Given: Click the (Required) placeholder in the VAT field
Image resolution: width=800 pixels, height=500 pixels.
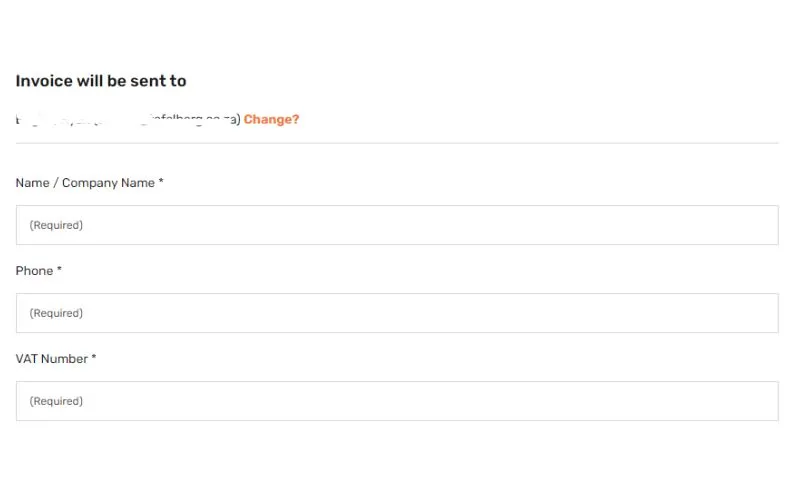Looking at the screenshot, I should [x=56, y=401].
